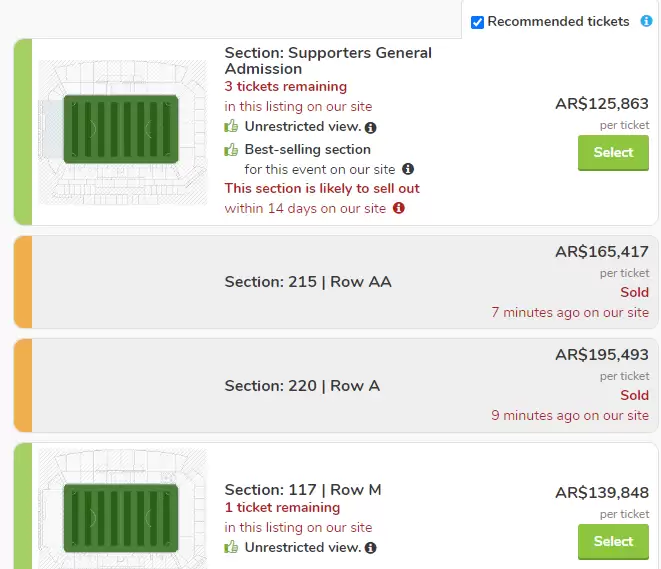Click the AR$165,417 price on Section 215
The width and height of the screenshot is (661, 569).
(602, 252)
